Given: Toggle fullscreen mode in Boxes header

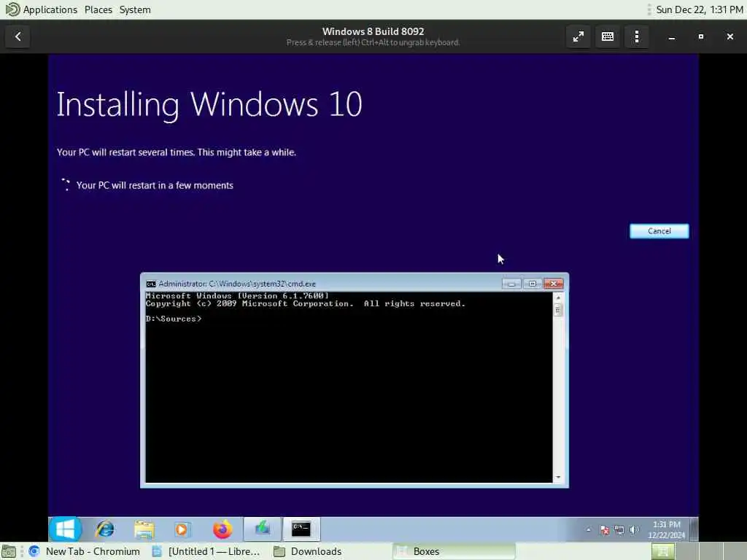Looking at the screenshot, I should click(578, 36).
